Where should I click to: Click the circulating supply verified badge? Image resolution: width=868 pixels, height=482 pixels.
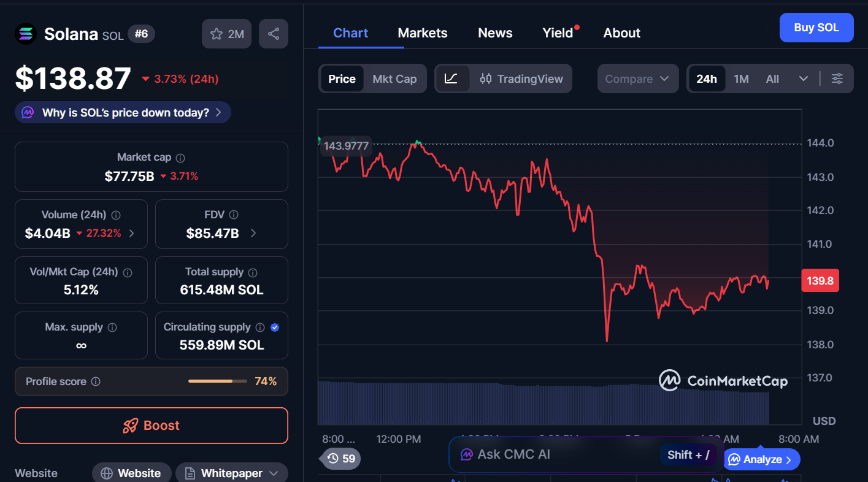275,327
